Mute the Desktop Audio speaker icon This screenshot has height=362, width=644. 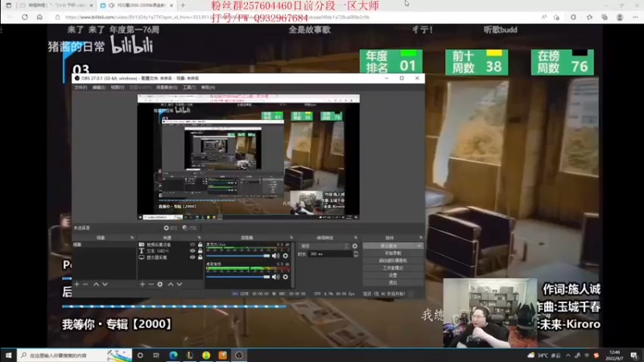pos(275,277)
